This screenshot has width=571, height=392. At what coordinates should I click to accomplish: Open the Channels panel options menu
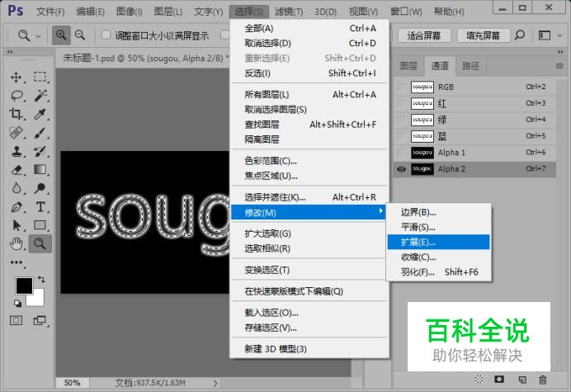click(559, 66)
